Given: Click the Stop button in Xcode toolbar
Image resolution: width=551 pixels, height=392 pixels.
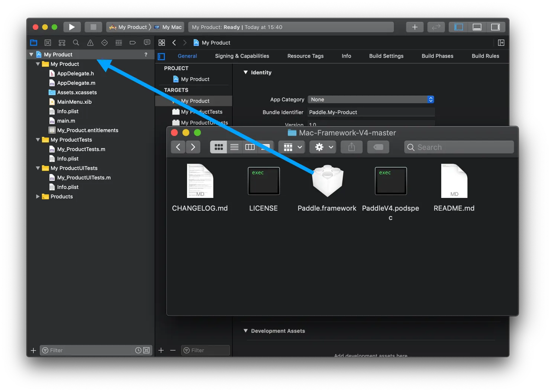Looking at the screenshot, I should point(93,27).
